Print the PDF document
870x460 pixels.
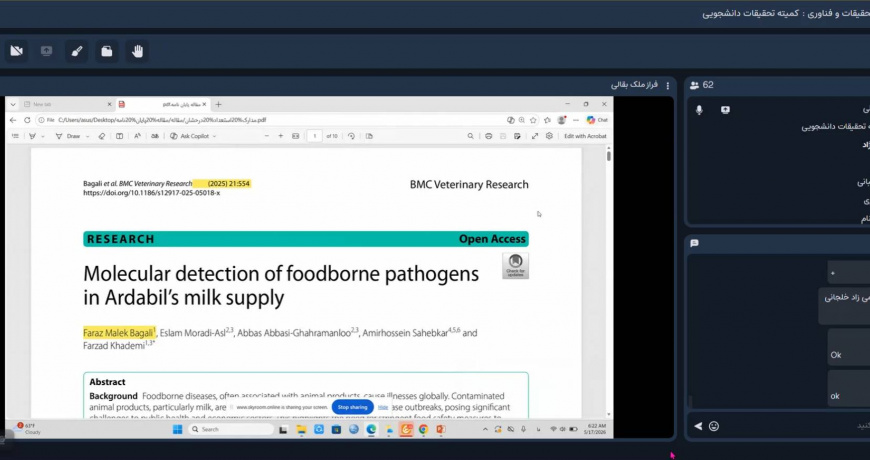[x=488, y=136]
